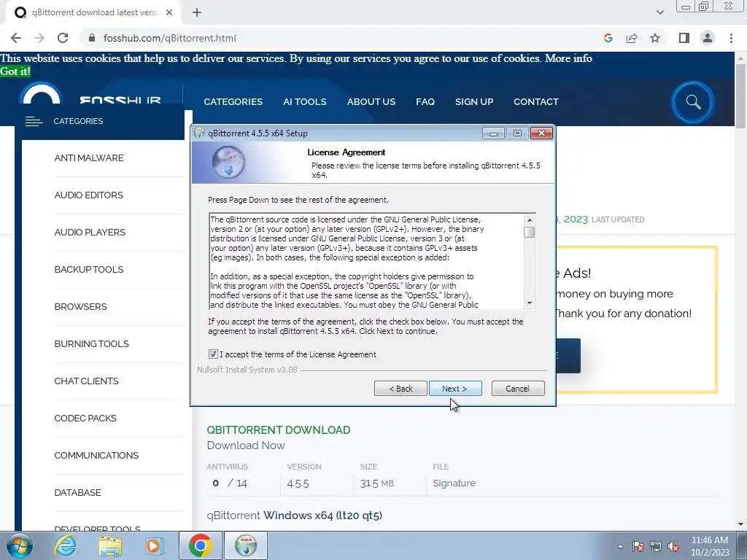Viewport: 747px width, 560px height.
Task: Open File Explorer taskbar icon
Action: coord(110,545)
